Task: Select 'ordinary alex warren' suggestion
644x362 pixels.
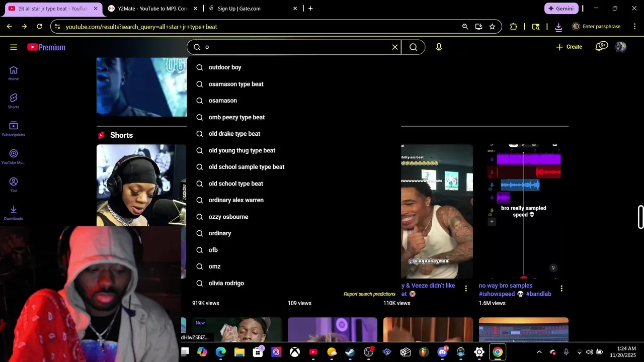Action: [294, 200]
